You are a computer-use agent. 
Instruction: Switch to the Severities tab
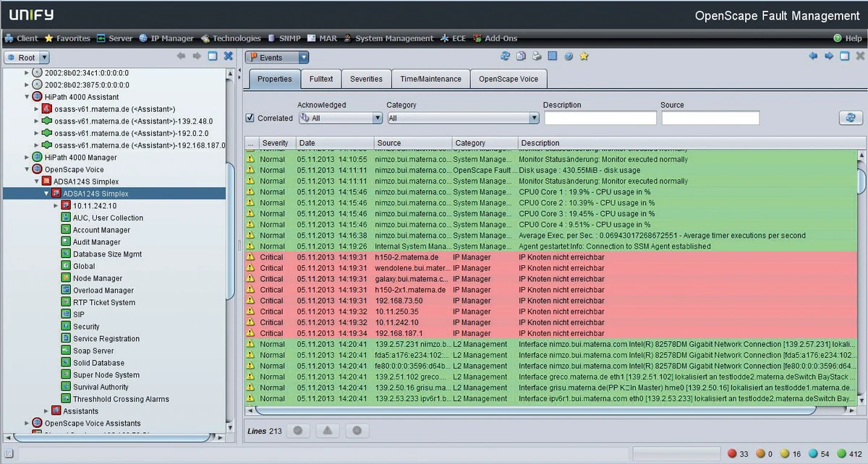coord(366,79)
